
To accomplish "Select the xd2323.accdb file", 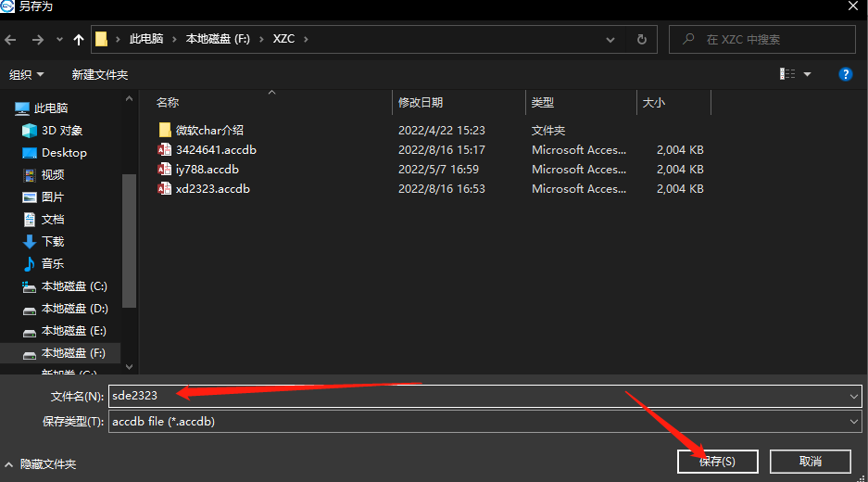I will click(x=212, y=189).
